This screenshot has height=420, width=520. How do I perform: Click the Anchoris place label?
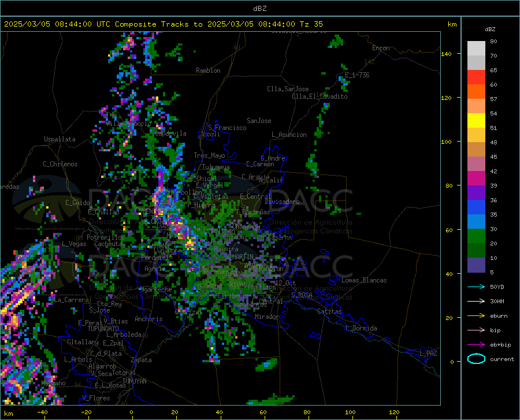click(148, 319)
